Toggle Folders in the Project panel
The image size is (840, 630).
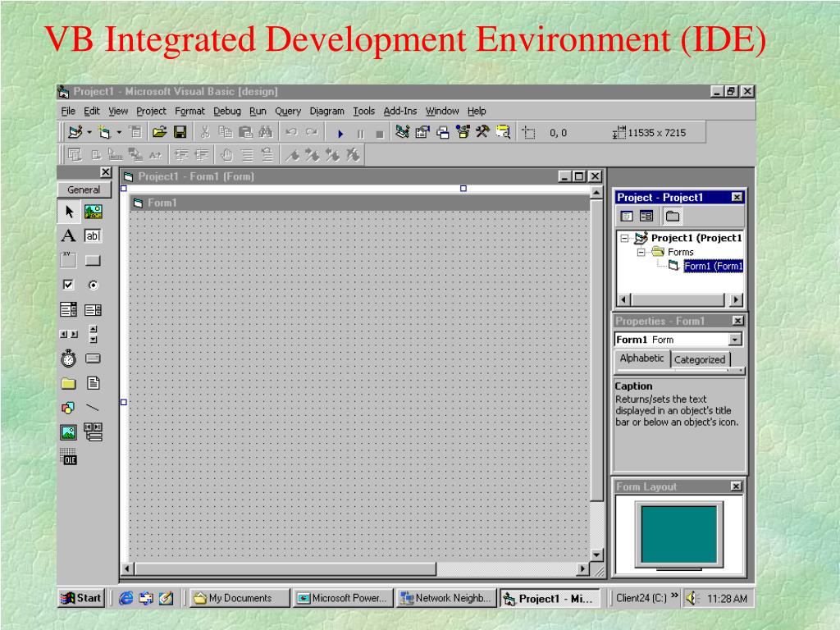[x=673, y=217]
